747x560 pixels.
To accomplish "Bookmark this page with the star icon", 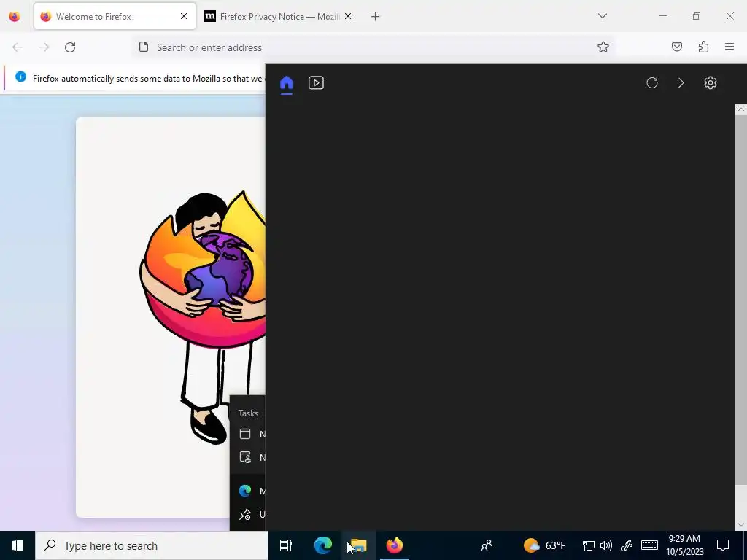I will 603,47.
